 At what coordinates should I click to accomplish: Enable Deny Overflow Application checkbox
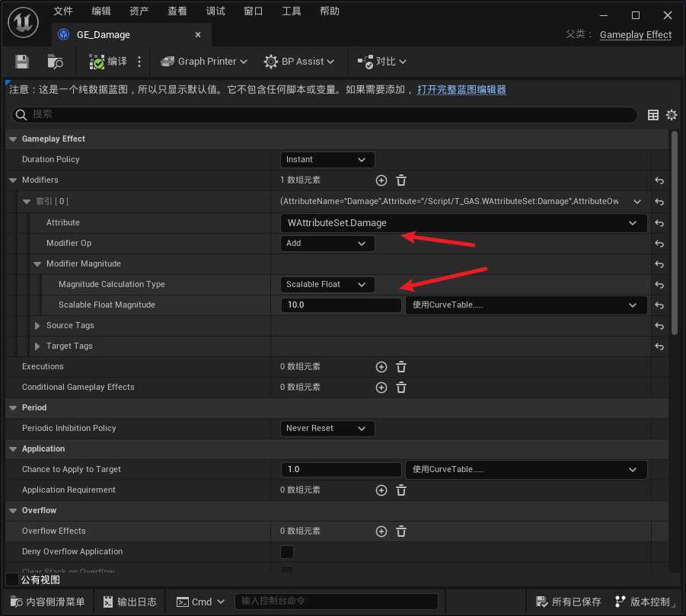[x=287, y=552]
